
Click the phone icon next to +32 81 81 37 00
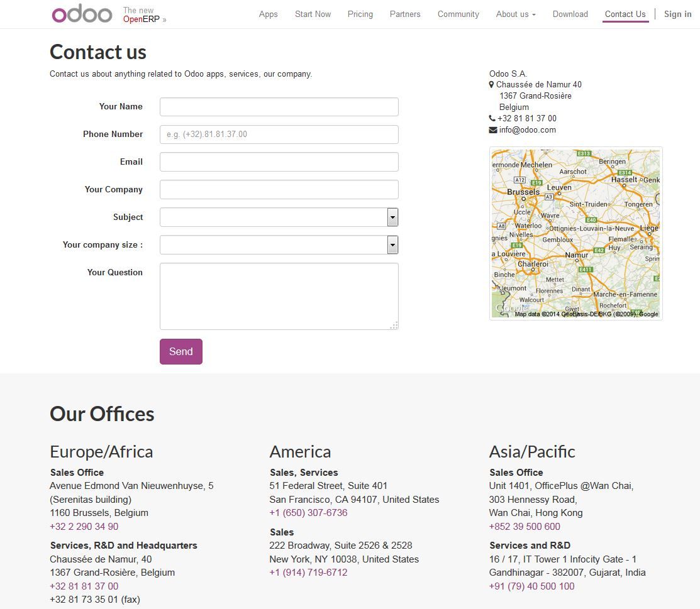point(492,118)
